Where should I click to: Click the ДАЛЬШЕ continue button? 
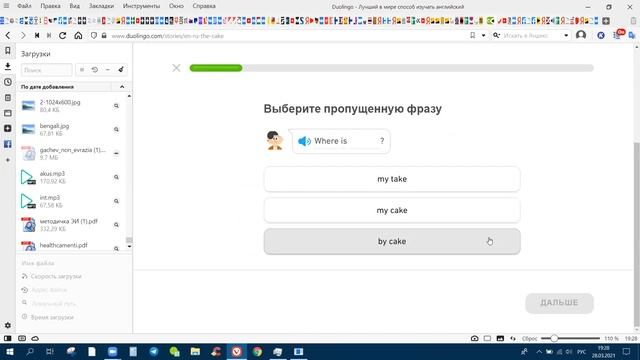(x=559, y=303)
